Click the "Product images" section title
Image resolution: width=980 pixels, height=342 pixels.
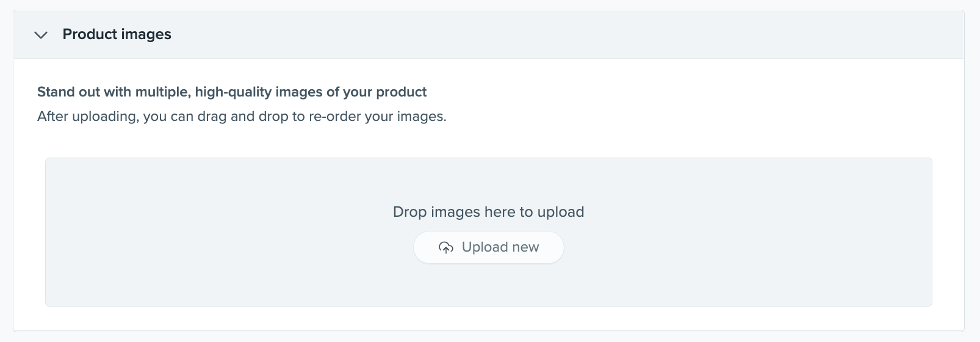(x=117, y=34)
